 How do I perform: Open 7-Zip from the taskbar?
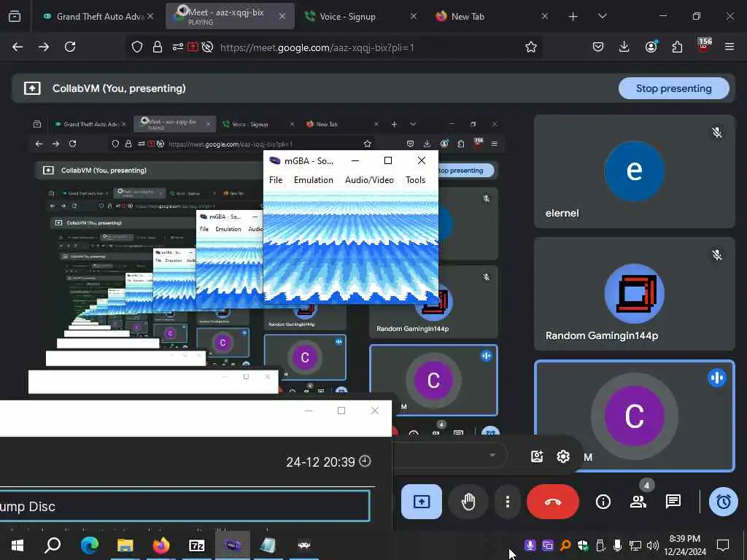point(197,545)
